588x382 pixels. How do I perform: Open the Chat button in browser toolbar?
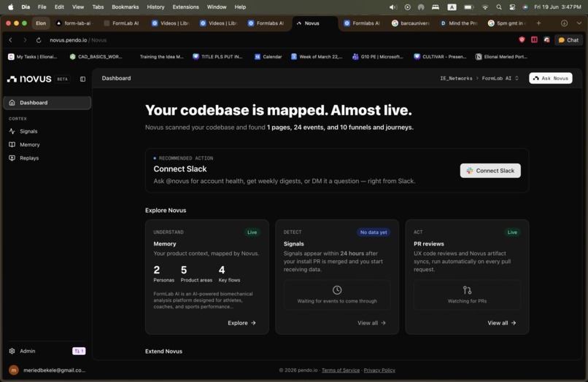point(568,40)
